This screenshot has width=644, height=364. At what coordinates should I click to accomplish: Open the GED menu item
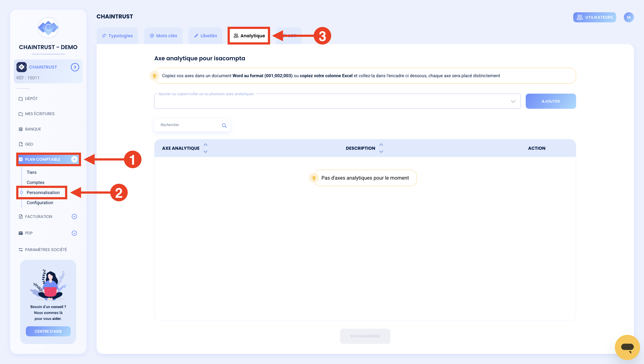click(29, 144)
